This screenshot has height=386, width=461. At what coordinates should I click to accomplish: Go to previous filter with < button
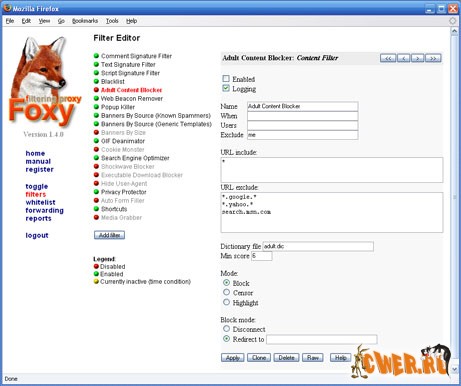403,58
